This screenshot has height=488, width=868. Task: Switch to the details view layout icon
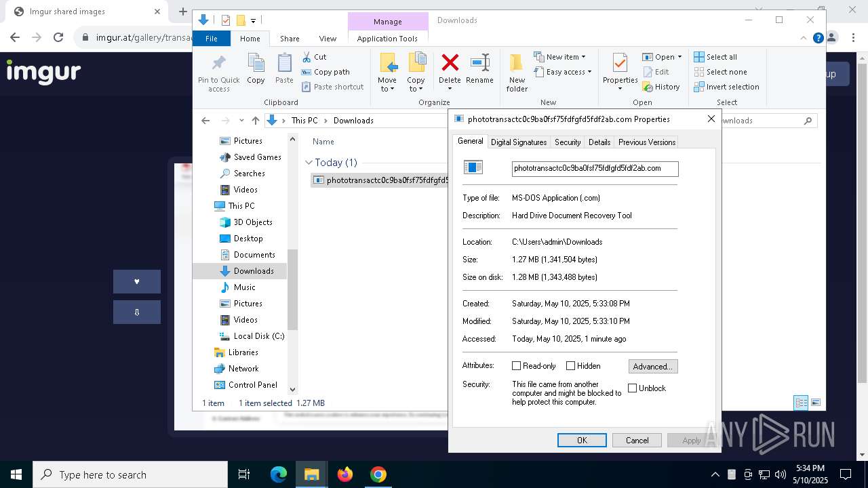(801, 403)
